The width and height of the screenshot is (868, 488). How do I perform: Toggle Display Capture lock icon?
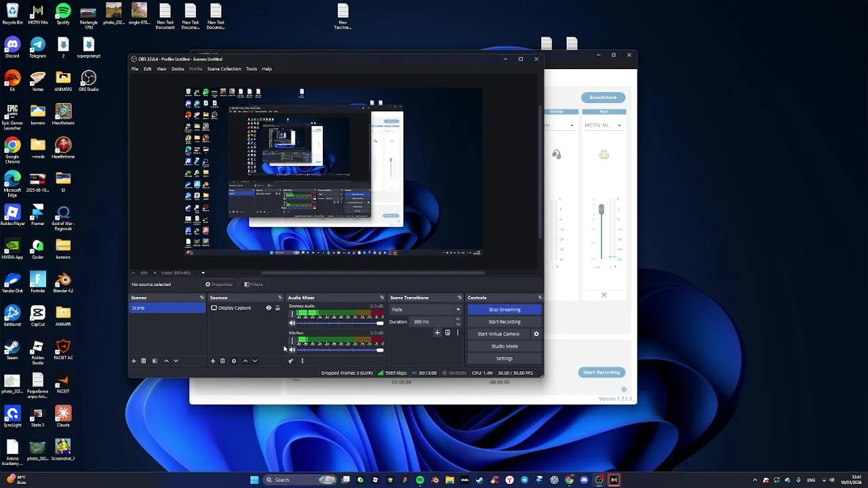click(x=277, y=308)
